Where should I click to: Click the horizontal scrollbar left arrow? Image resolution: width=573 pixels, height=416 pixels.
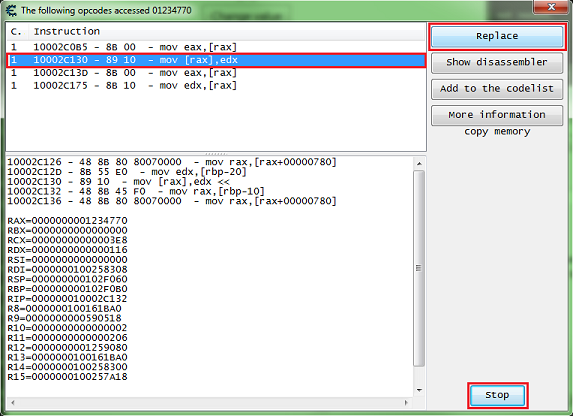click(x=13, y=402)
